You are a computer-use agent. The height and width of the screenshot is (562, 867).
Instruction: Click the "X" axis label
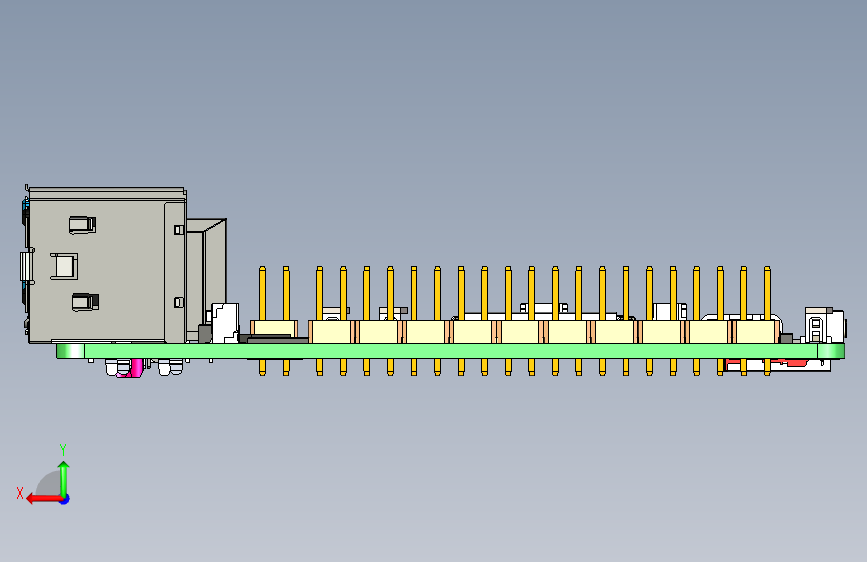click(x=20, y=493)
